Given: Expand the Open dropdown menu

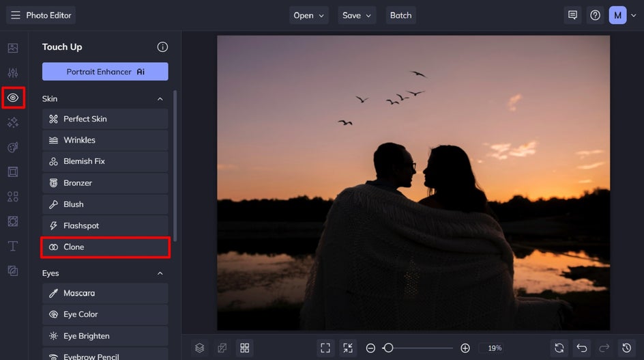Looking at the screenshot, I should point(309,15).
